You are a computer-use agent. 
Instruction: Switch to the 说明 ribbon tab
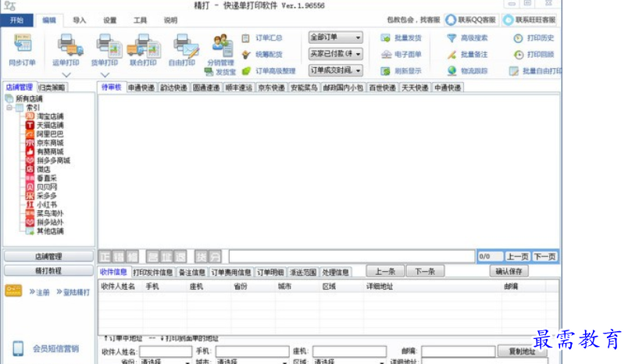tap(170, 20)
